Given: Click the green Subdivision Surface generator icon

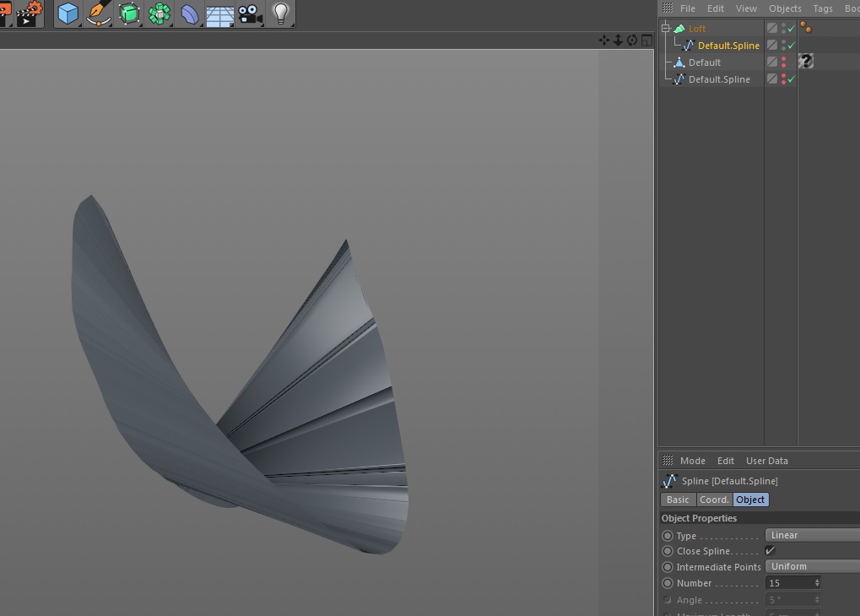Looking at the screenshot, I should click(x=129, y=14).
